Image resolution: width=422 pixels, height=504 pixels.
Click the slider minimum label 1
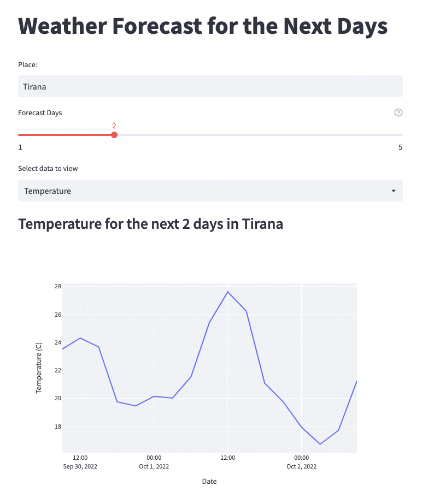click(x=20, y=147)
